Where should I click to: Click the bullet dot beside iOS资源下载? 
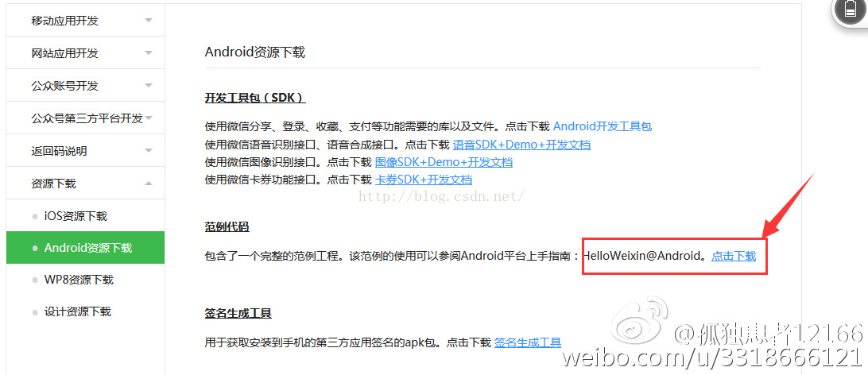click(36, 216)
